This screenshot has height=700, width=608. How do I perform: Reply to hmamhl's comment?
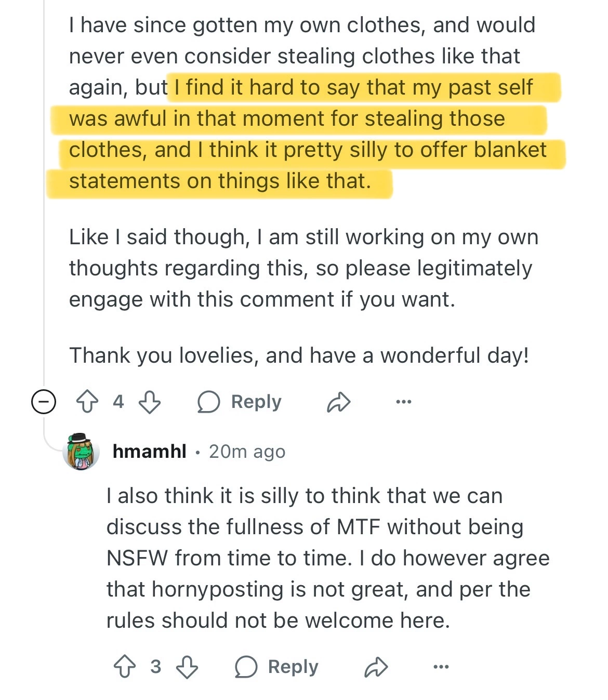(276, 666)
